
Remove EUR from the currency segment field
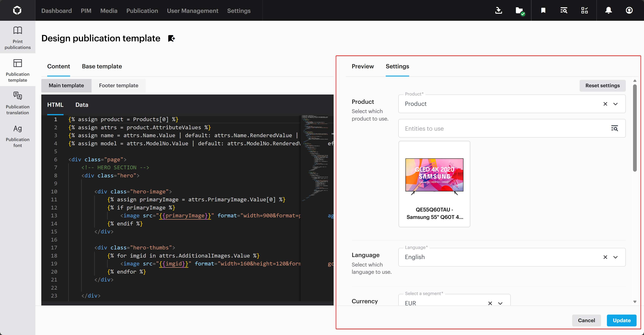pyautogui.click(x=490, y=303)
